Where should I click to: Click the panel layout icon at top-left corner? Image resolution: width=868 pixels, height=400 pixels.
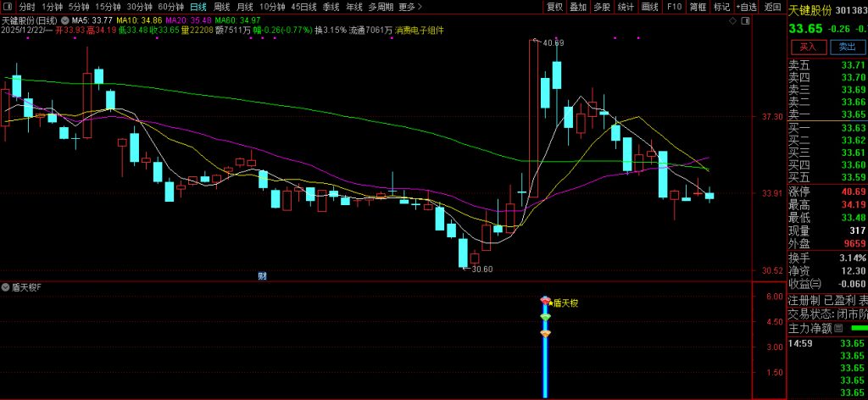point(7,6)
